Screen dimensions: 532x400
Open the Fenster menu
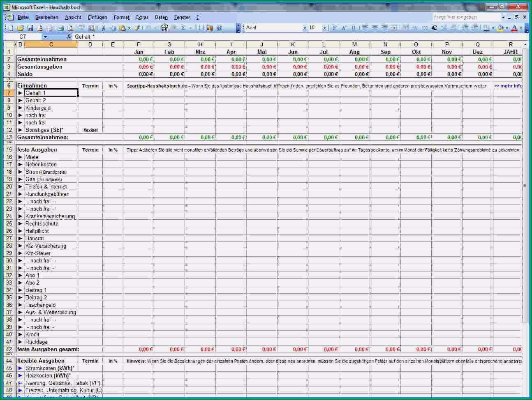tap(182, 17)
